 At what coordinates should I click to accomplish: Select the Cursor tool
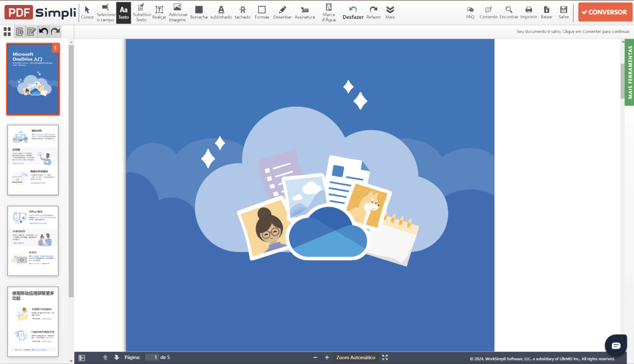click(87, 12)
